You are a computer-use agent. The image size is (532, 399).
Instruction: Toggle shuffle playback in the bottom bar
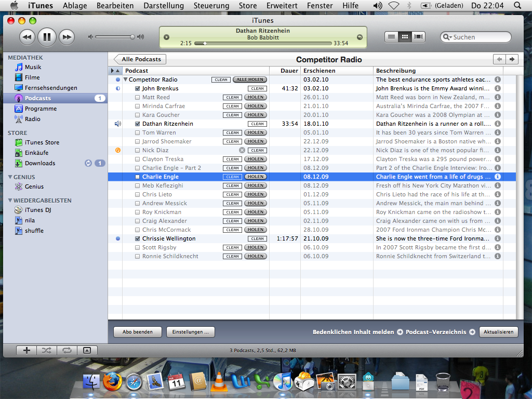point(47,351)
